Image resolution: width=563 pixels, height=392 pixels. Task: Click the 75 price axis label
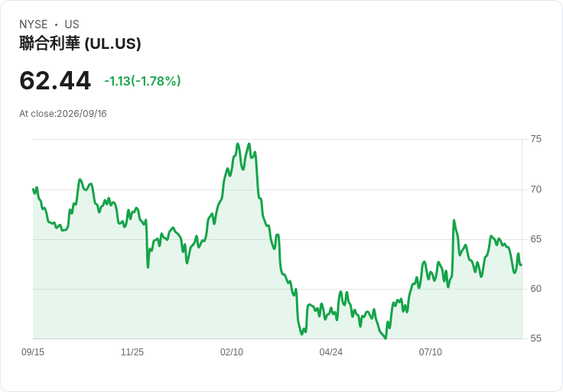pyautogui.click(x=535, y=139)
